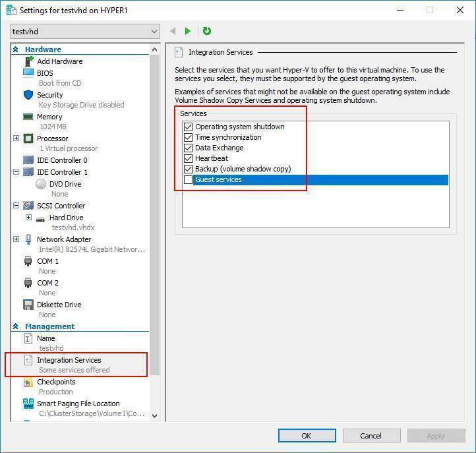The image size is (476, 453).
Task: Click the BIOS monitor icon
Action: click(28, 73)
